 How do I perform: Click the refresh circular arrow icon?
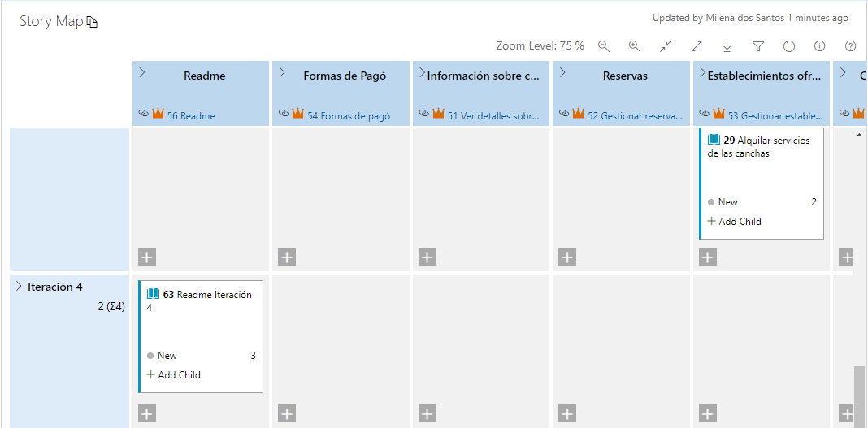coord(789,46)
